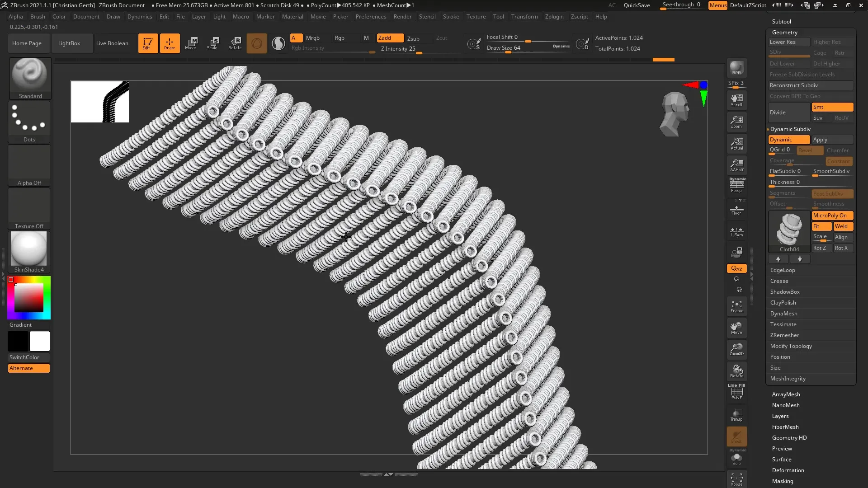This screenshot has height=488, width=868.
Task: Toggle MicroPoly On
Action: point(832,216)
